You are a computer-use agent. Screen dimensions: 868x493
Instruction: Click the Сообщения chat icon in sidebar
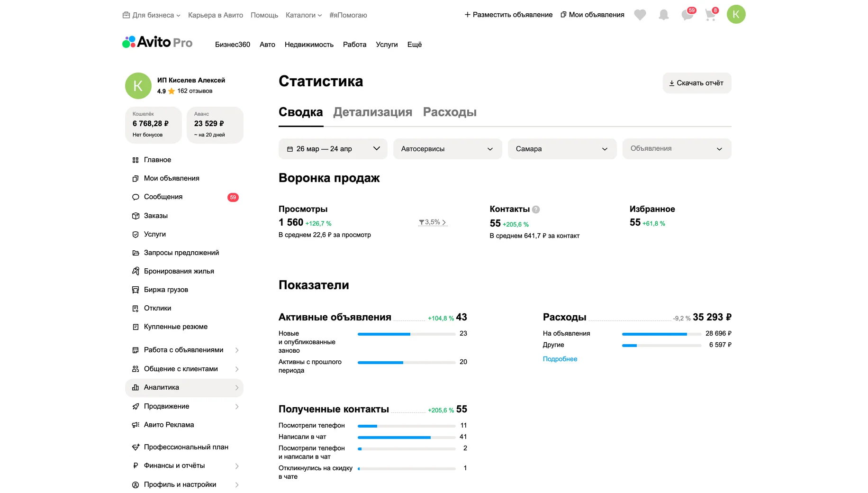(x=136, y=197)
